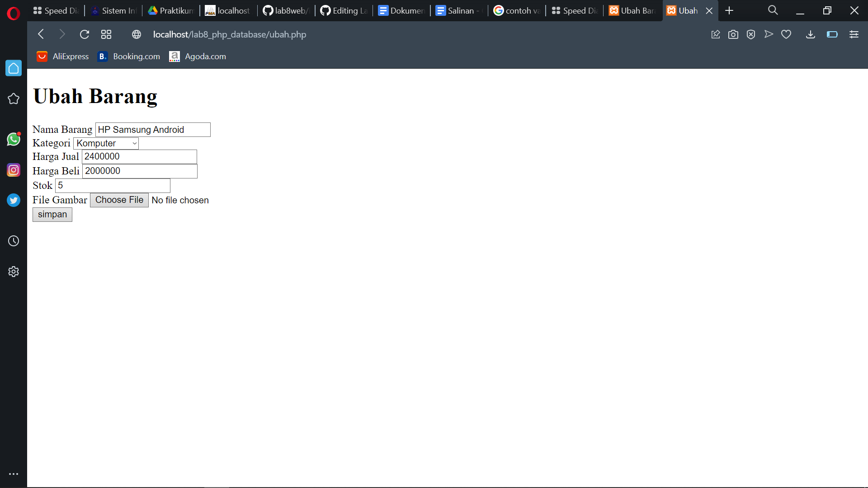Open the Easy Setup sliders panel

854,34
